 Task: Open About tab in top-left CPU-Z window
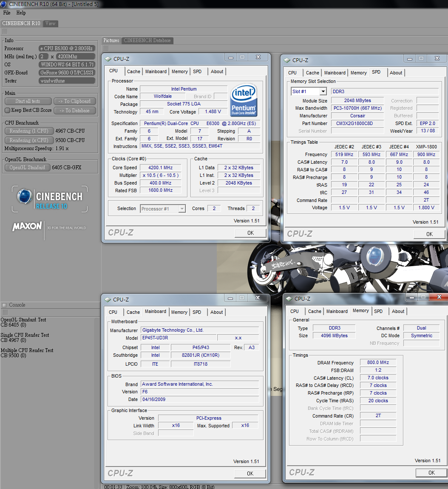[x=217, y=71]
